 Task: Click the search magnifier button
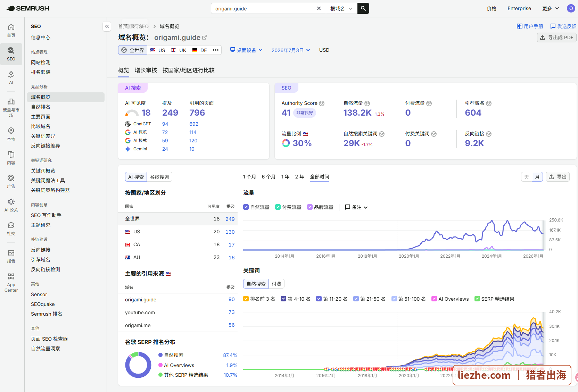point(363,8)
